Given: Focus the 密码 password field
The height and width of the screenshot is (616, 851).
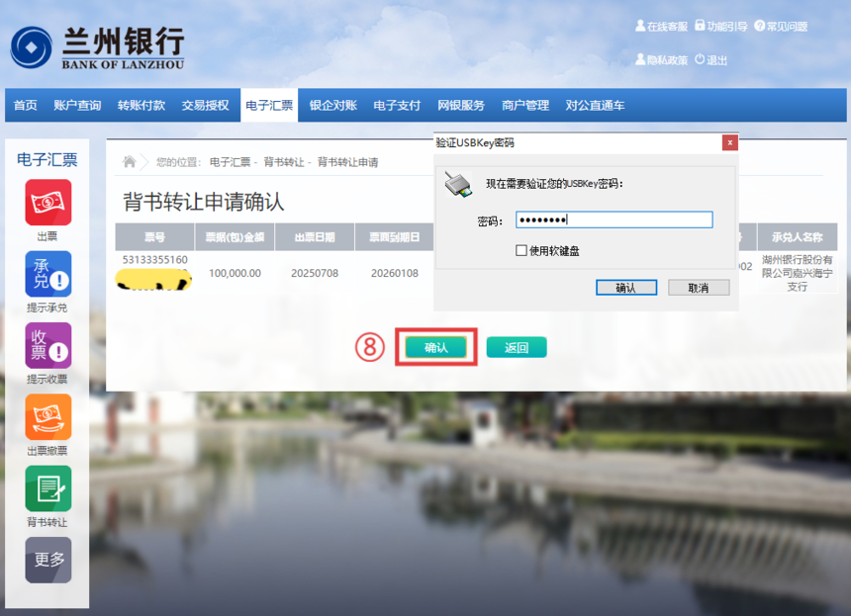Looking at the screenshot, I should coord(614,220).
